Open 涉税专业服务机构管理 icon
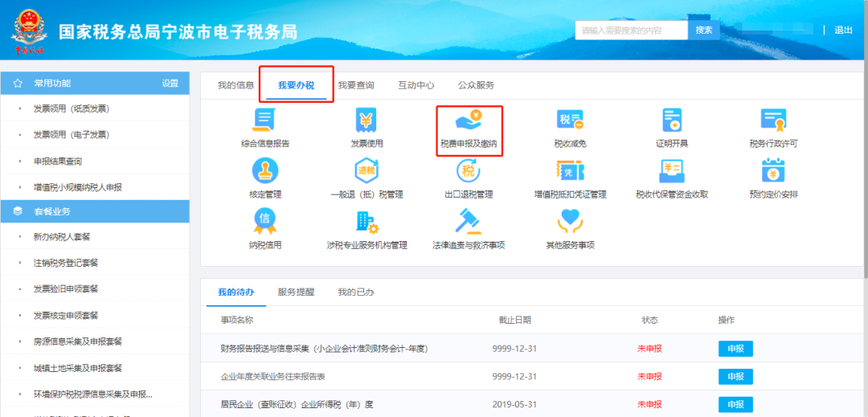 (x=366, y=222)
